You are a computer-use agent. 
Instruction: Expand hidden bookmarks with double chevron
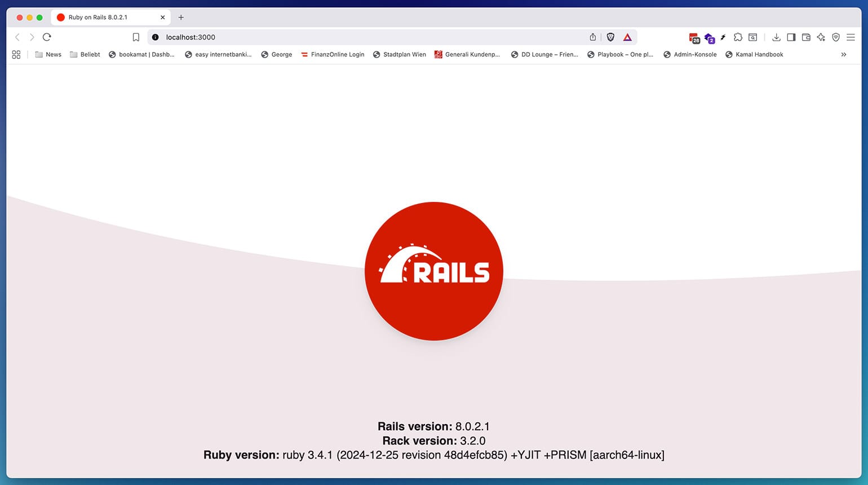point(844,55)
